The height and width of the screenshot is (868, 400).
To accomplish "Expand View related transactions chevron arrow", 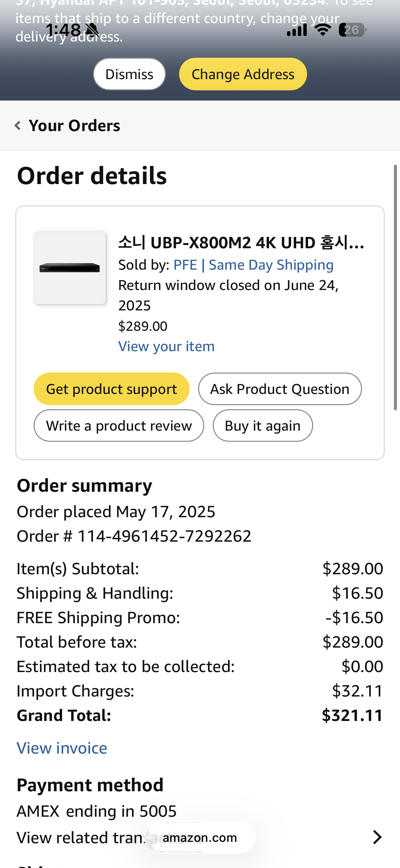I will pos(377,837).
